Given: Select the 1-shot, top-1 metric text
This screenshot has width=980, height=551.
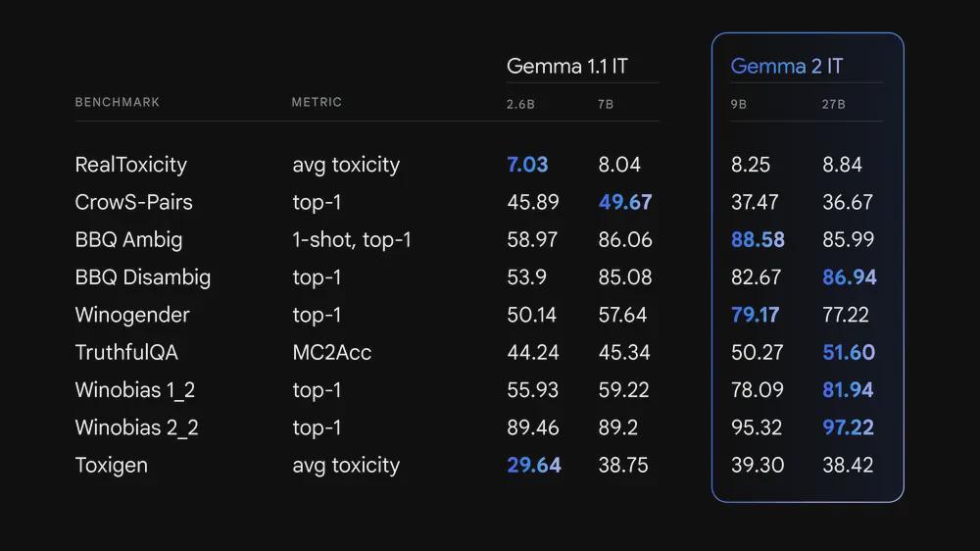Looking at the screenshot, I should point(352,240).
